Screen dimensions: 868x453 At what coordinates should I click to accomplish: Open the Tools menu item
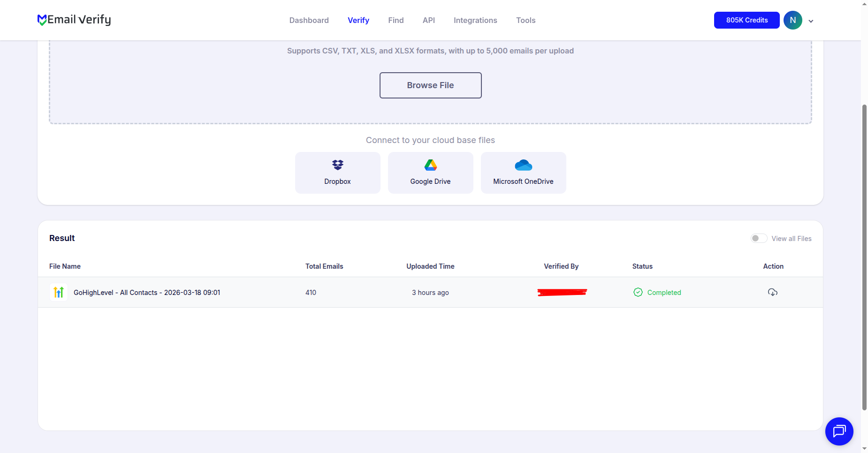point(525,20)
